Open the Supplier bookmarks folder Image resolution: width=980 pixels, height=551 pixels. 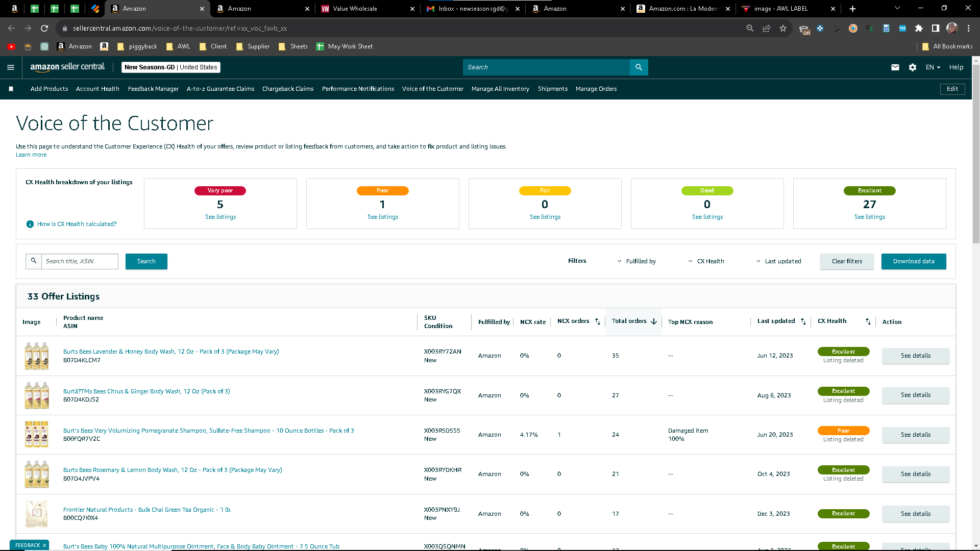point(253,46)
